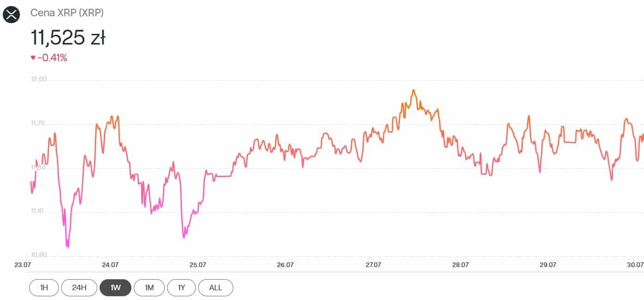Viewport: 644px width, 300px height.
Task: Click the 23.07 date axis label
Action: point(22,265)
